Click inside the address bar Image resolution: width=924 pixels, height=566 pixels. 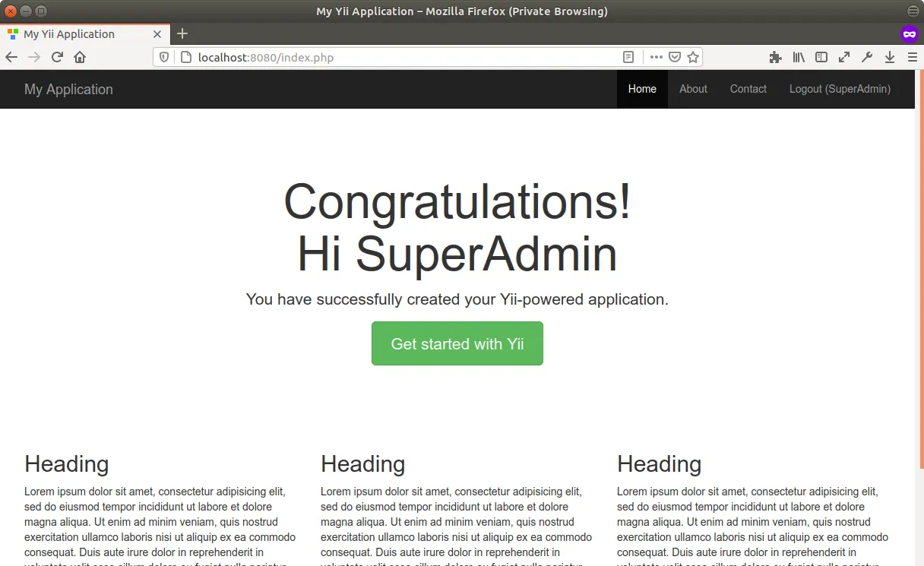tap(395, 57)
